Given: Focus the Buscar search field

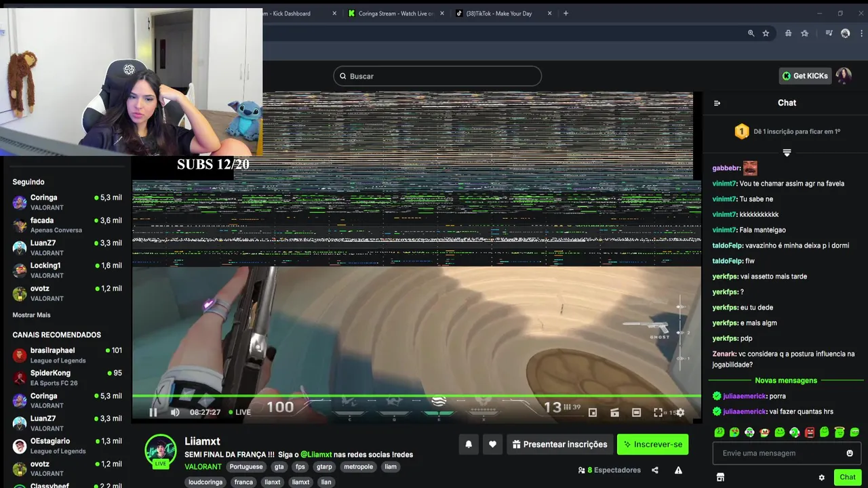Looking at the screenshot, I should [437, 76].
